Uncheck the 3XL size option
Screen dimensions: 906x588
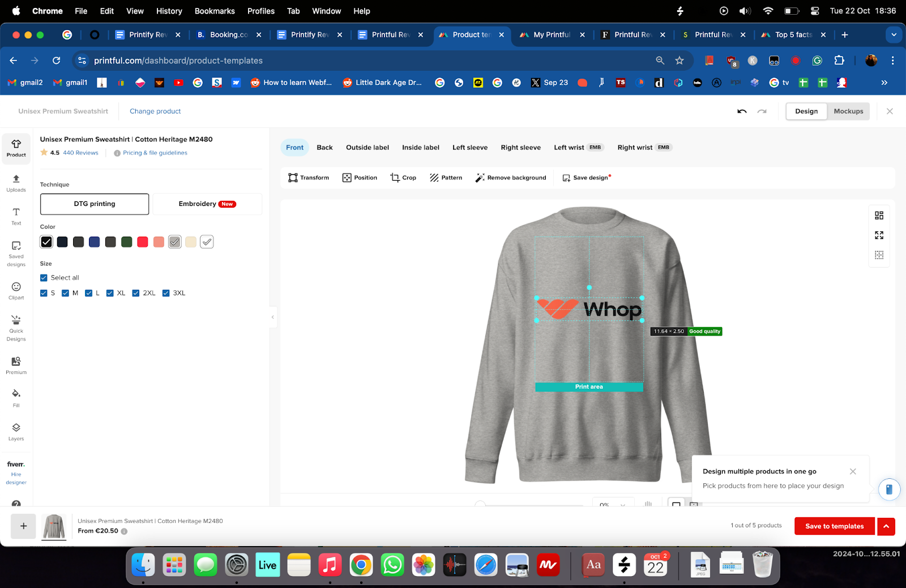point(166,293)
